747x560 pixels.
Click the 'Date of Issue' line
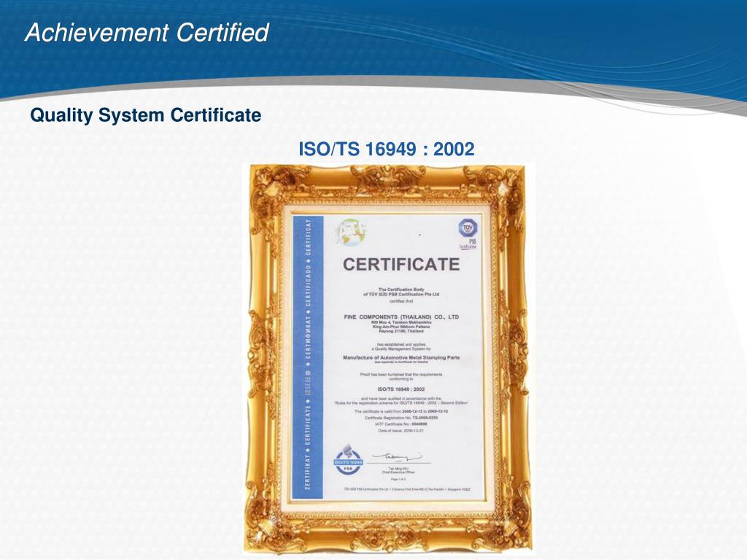tap(401, 430)
